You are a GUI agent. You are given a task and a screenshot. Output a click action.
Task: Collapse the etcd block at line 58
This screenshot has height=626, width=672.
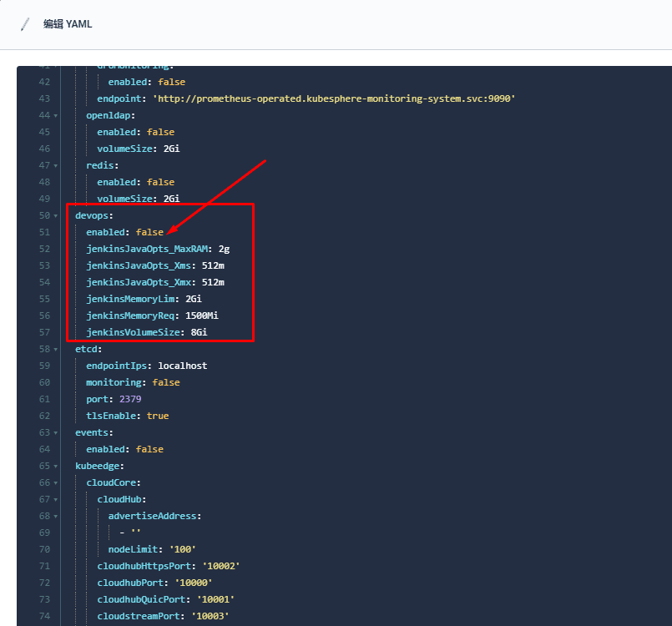point(56,350)
